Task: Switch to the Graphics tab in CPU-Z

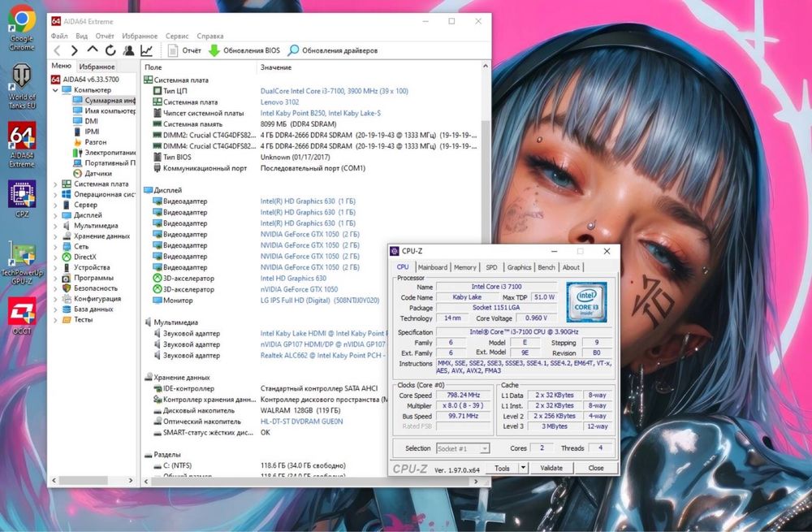Action: 519,267
